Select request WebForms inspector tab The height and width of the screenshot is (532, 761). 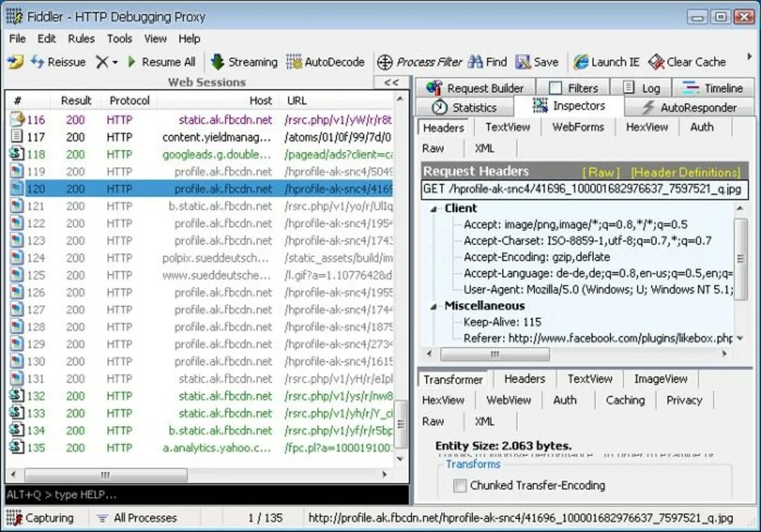pyautogui.click(x=578, y=127)
